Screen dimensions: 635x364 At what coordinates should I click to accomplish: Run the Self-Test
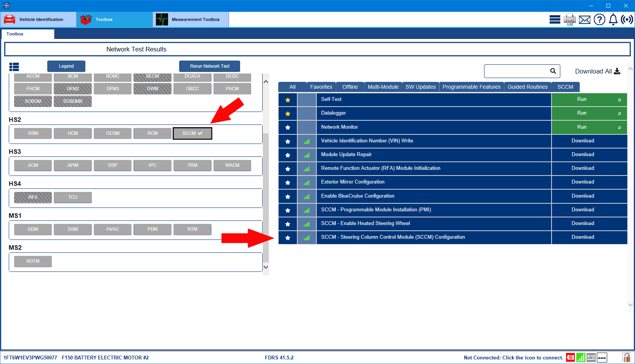tap(589, 99)
